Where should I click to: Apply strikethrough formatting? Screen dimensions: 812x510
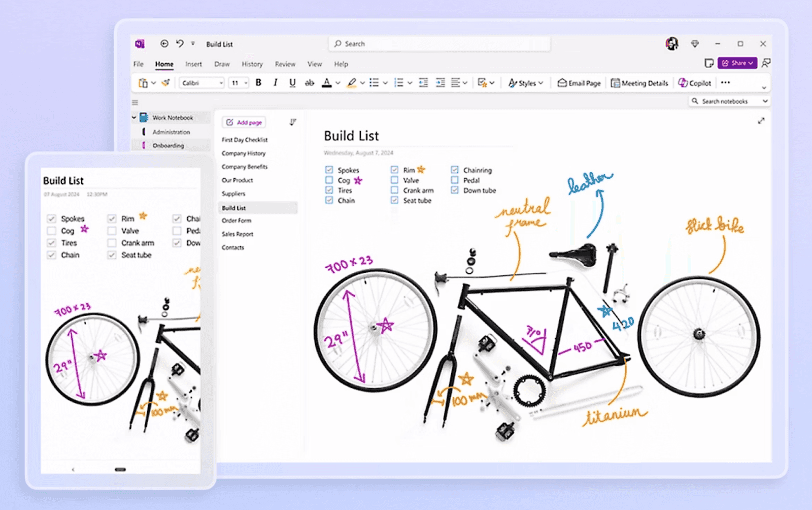pyautogui.click(x=309, y=82)
